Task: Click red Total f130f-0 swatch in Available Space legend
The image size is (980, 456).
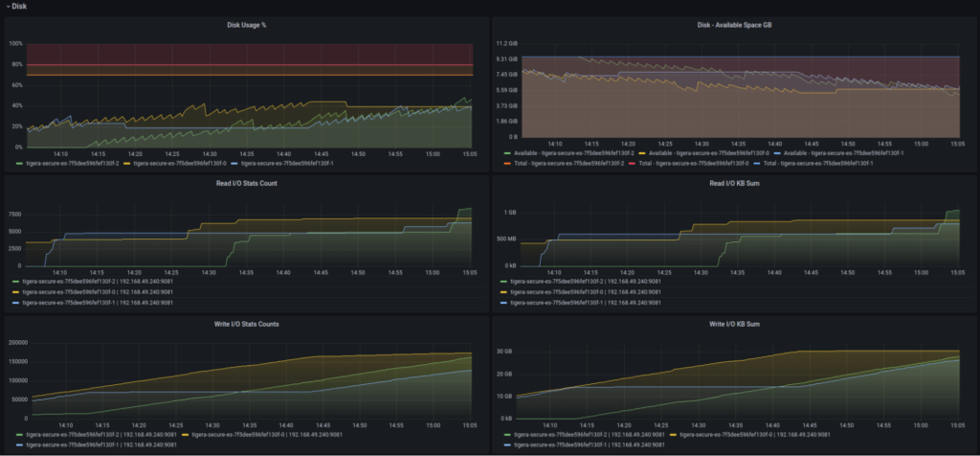Action: 630,163
